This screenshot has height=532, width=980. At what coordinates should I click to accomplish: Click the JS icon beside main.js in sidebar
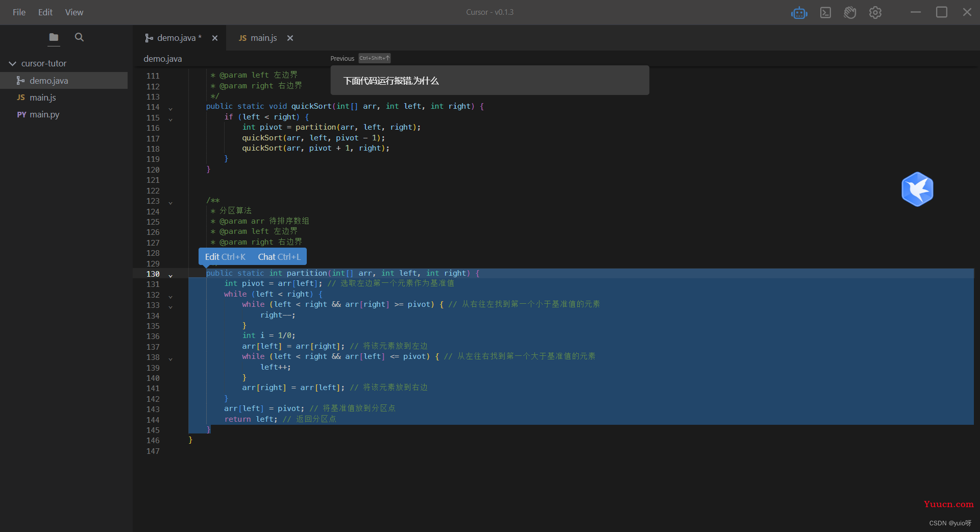[21, 98]
